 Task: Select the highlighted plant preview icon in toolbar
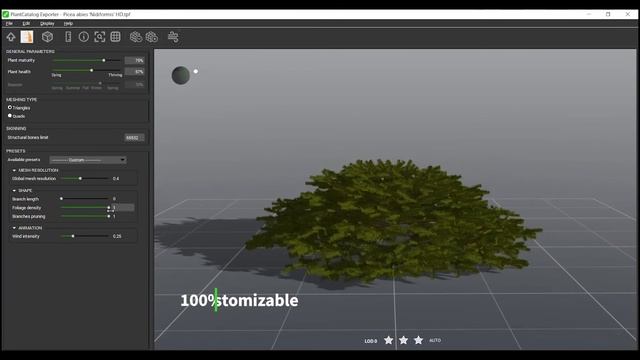[x=27, y=37]
